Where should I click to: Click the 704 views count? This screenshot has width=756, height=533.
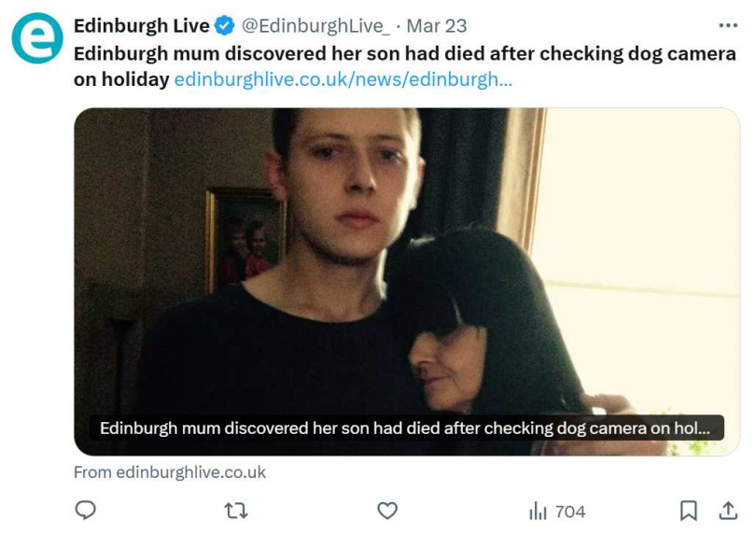point(570,511)
